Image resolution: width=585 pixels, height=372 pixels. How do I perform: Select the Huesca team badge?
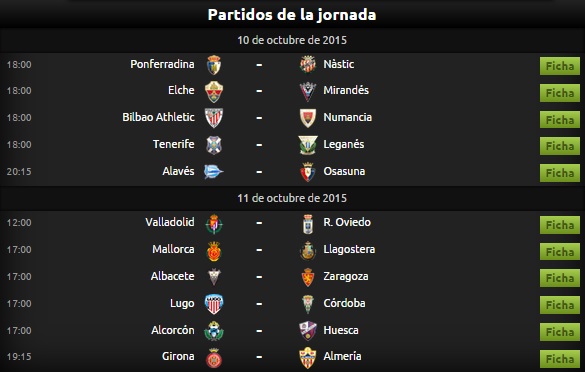click(308, 331)
